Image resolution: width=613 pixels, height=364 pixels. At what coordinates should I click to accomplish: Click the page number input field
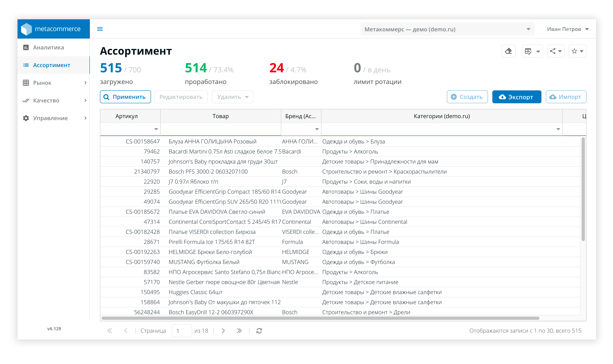[x=182, y=331]
